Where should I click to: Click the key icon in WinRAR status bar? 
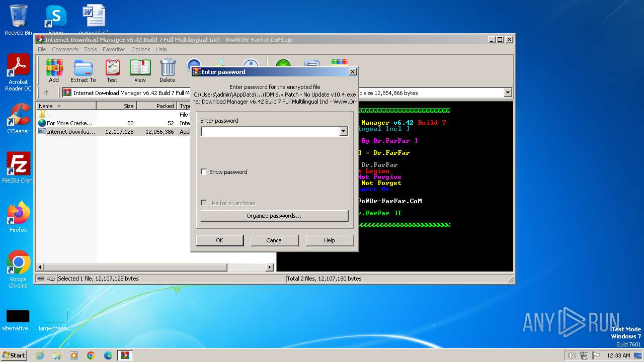coord(51,279)
